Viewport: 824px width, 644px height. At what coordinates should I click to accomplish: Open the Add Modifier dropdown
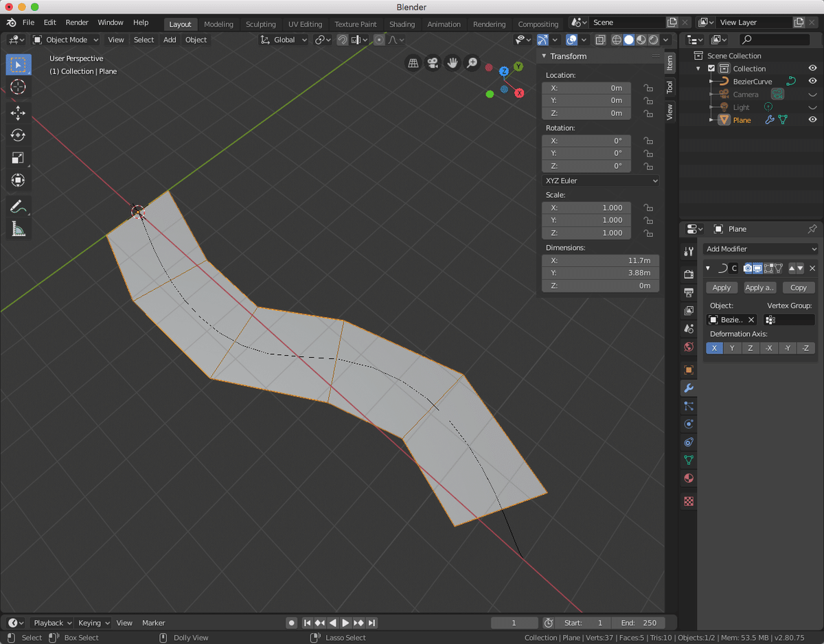coord(760,249)
